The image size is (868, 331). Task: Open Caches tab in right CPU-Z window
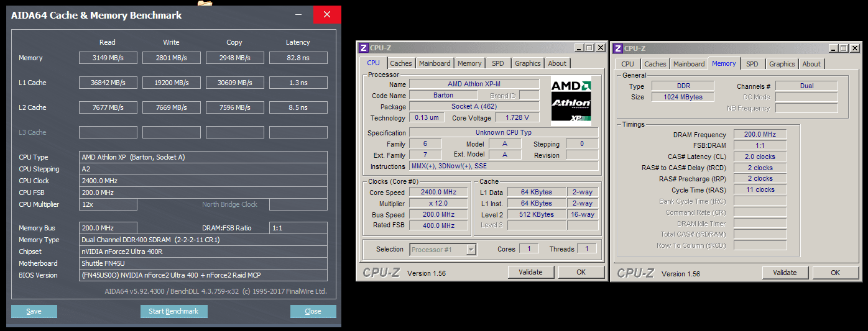click(x=655, y=64)
